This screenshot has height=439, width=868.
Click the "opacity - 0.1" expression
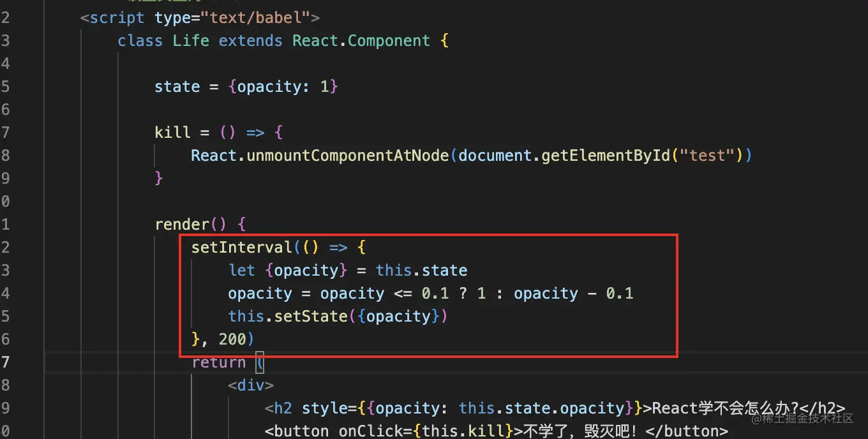[x=574, y=293]
